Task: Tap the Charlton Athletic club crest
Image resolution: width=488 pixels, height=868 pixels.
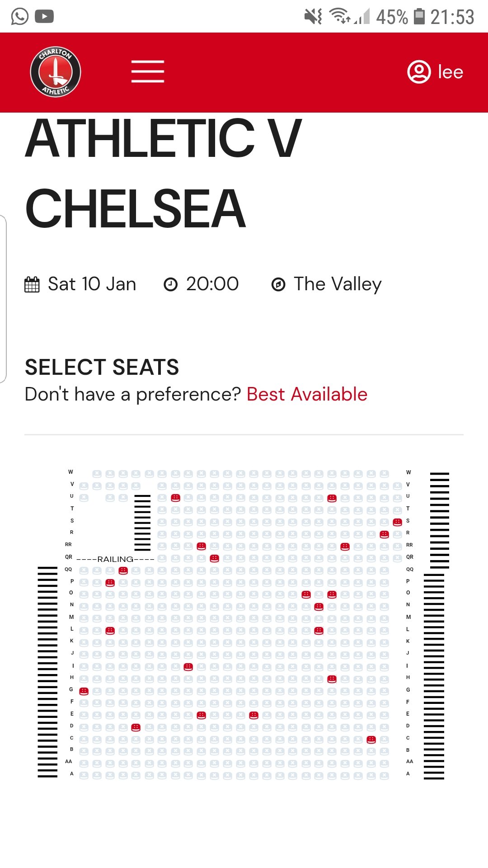Action: point(56,71)
